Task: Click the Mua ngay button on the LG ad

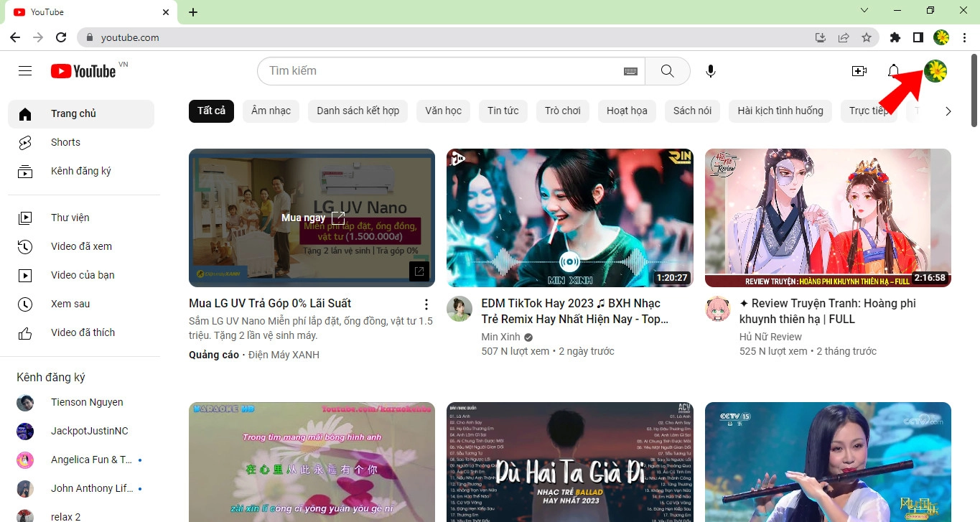Action: tap(304, 217)
